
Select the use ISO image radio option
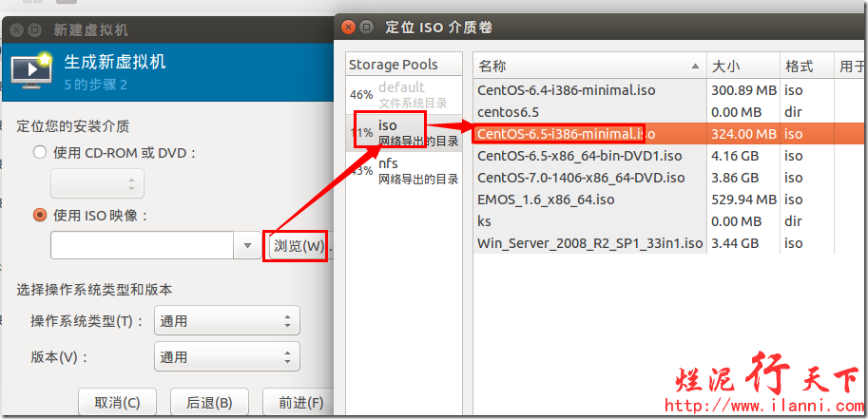pos(40,215)
